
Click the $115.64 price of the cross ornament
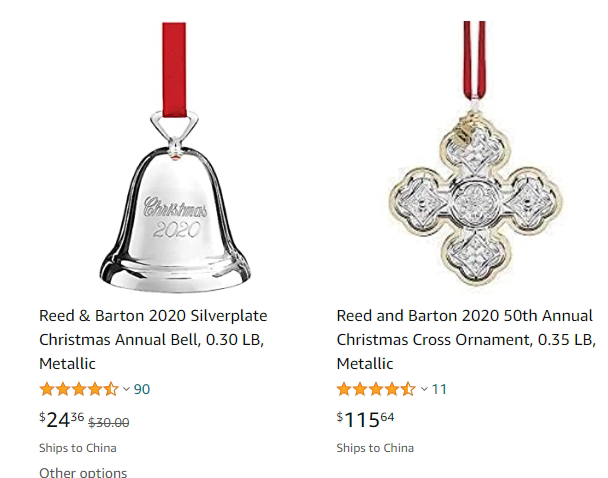point(365,419)
